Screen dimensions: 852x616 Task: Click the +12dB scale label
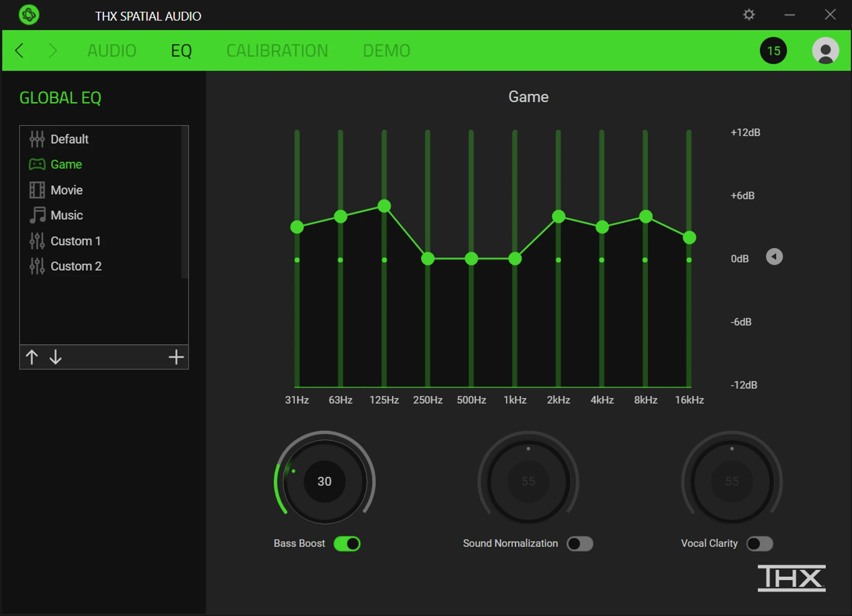[745, 132]
